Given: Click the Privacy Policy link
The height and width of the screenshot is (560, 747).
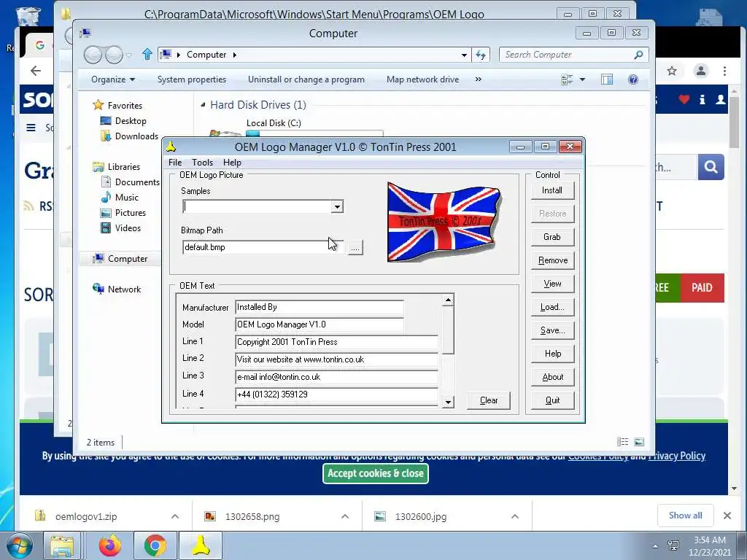Looking at the screenshot, I should [676, 456].
